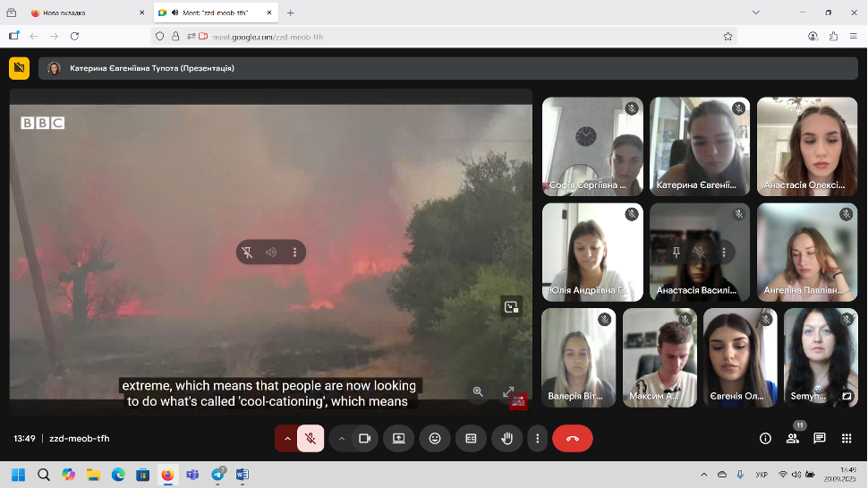Turn on closed captions
The width and height of the screenshot is (868, 489).
tap(470, 439)
